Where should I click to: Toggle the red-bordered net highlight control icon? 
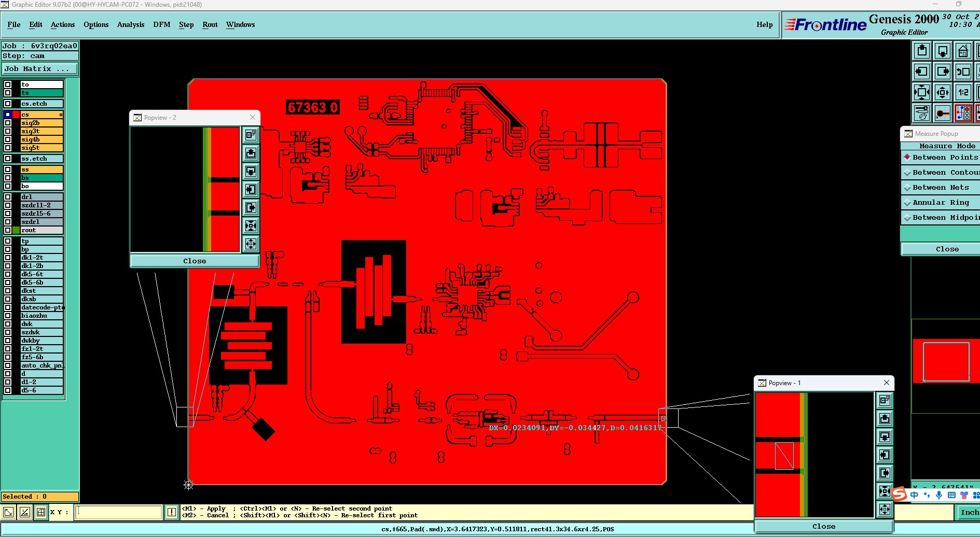click(963, 113)
